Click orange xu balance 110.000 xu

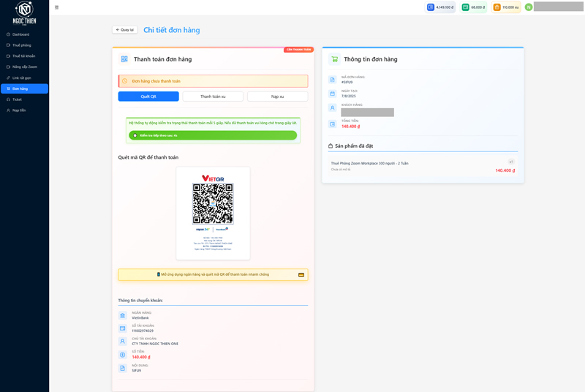click(506, 7)
